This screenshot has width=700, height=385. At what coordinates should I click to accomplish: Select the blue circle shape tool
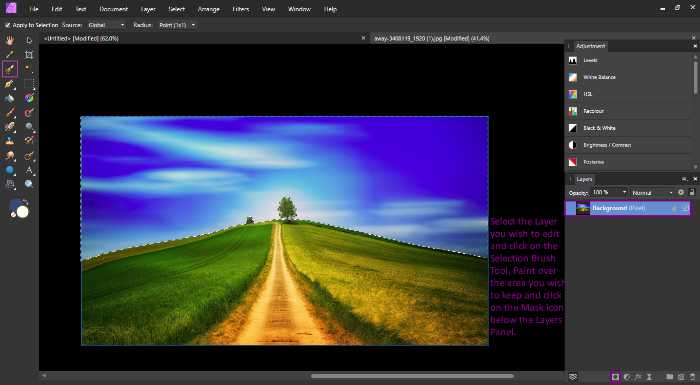pyautogui.click(x=9, y=170)
